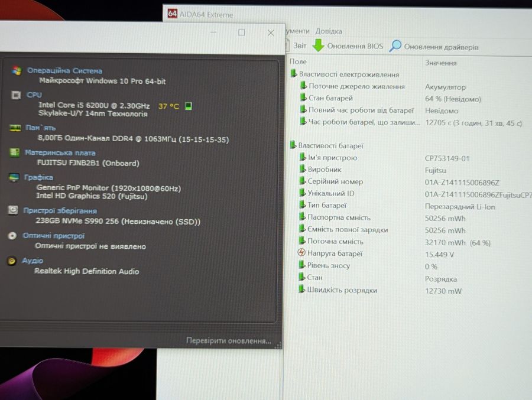Screen dimensions: 532x400
Task: Click battery icon beside Паспортна ємність
Action: tap(302, 217)
